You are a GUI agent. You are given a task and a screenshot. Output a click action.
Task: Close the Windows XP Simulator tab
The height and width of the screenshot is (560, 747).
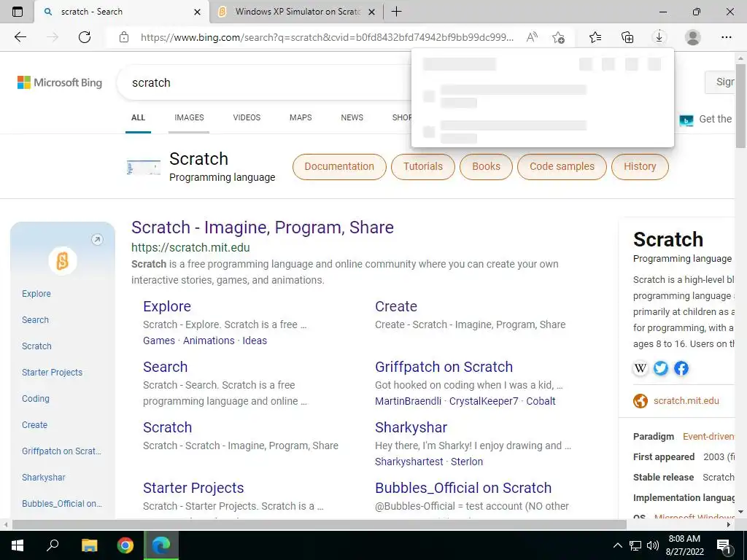[372, 12]
